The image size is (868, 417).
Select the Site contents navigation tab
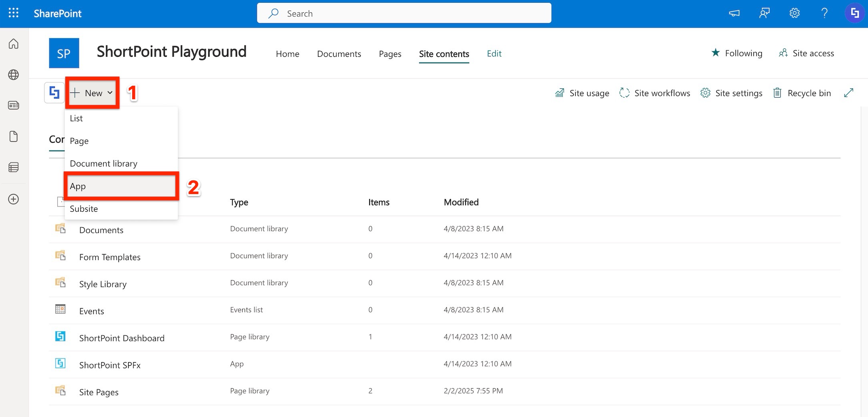point(444,54)
